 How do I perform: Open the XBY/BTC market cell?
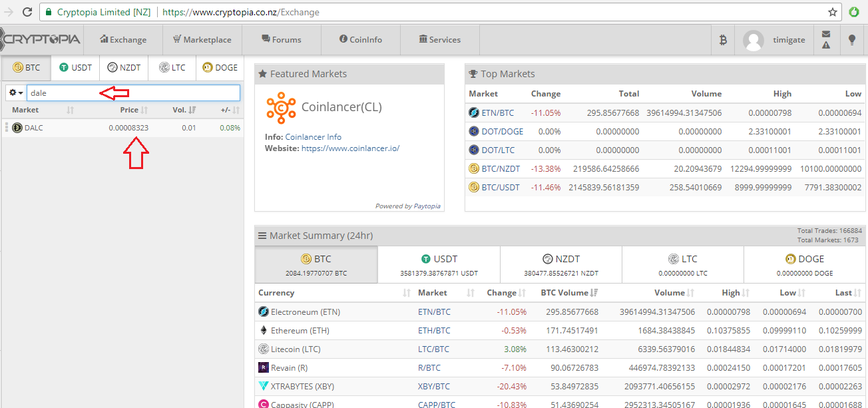(x=434, y=387)
